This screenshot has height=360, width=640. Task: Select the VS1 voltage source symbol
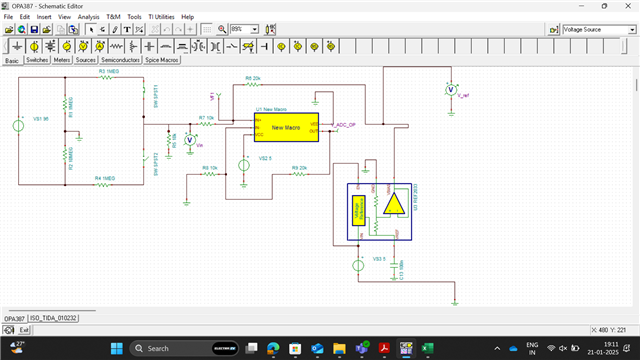point(18,126)
